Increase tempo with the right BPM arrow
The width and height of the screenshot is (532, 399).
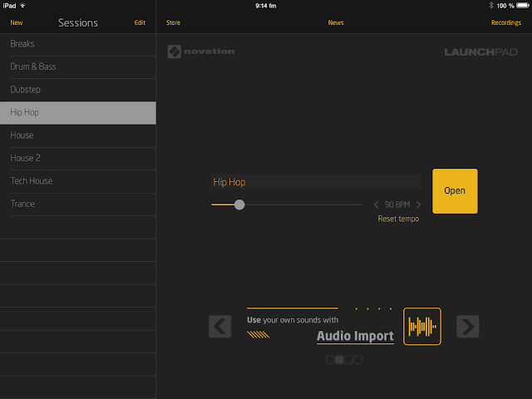(x=419, y=204)
